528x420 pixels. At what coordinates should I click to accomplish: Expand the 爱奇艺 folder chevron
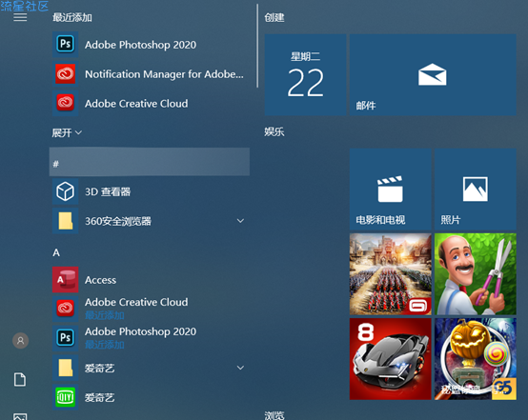(x=240, y=368)
